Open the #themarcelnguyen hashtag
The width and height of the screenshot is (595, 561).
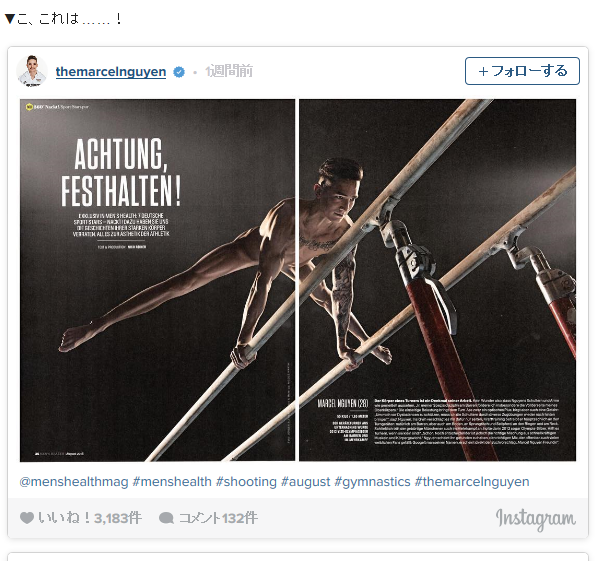click(472, 482)
